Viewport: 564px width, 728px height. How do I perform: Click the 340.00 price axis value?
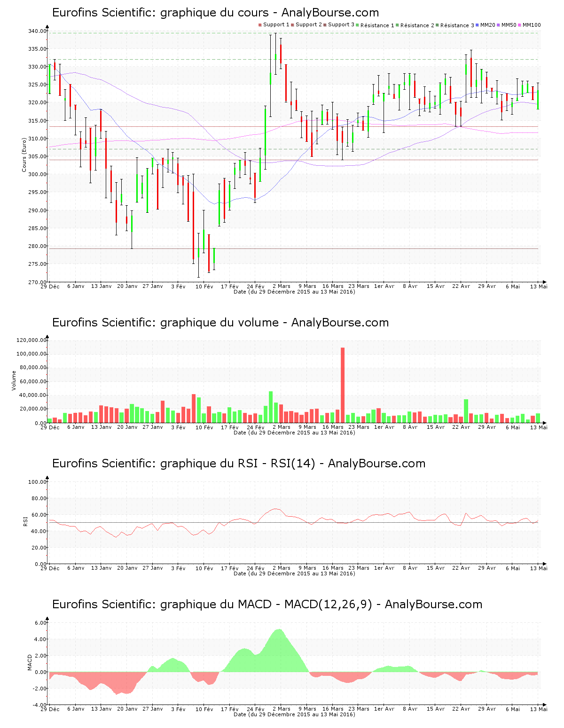[x=37, y=31]
